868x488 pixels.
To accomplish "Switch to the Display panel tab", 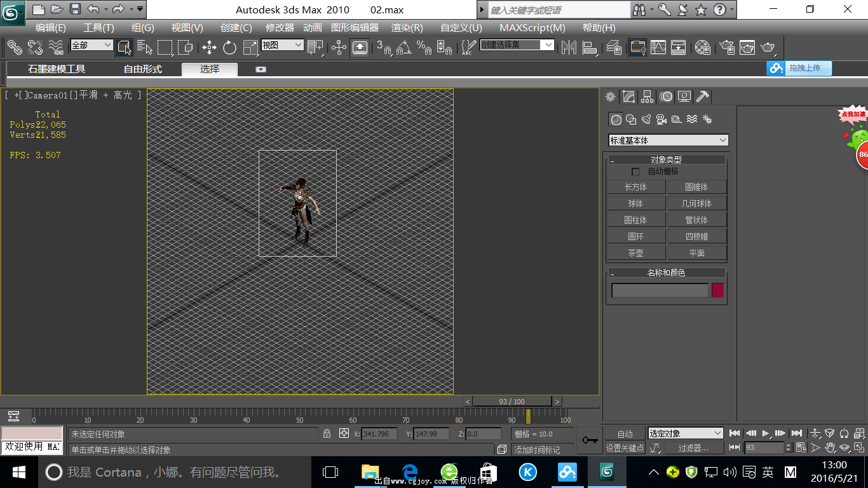I will pos(684,97).
